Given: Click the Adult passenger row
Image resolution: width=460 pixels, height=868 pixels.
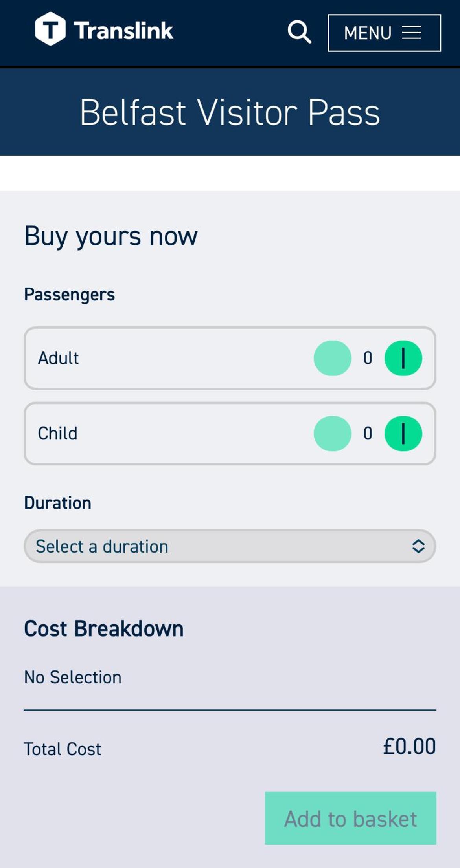Looking at the screenshot, I should 230,358.
